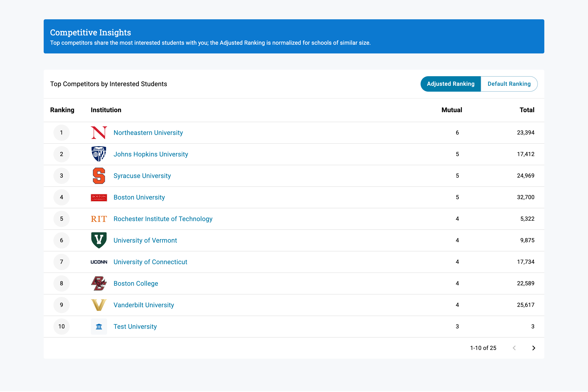
Task: Switch to Adjusted Ranking view
Action: tap(450, 84)
